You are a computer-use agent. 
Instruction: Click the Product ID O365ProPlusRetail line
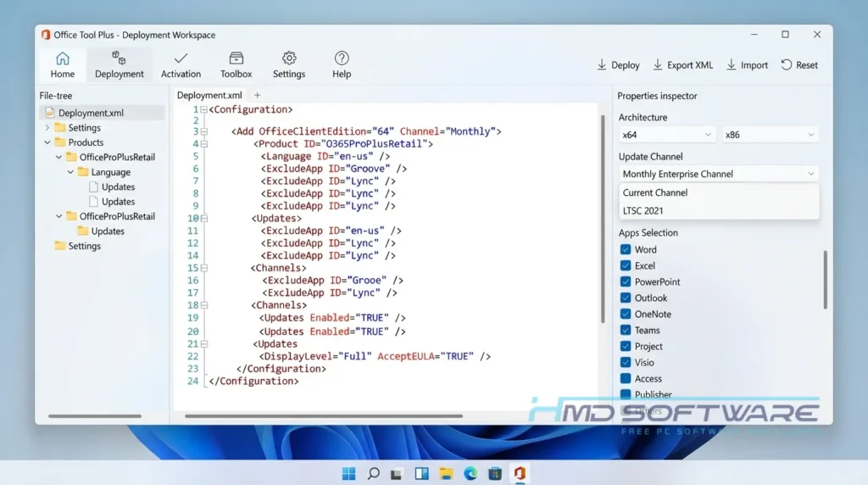tap(343, 144)
